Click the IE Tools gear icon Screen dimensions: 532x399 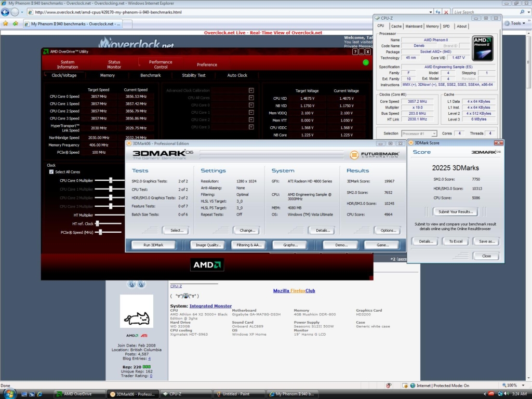coord(507,23)
